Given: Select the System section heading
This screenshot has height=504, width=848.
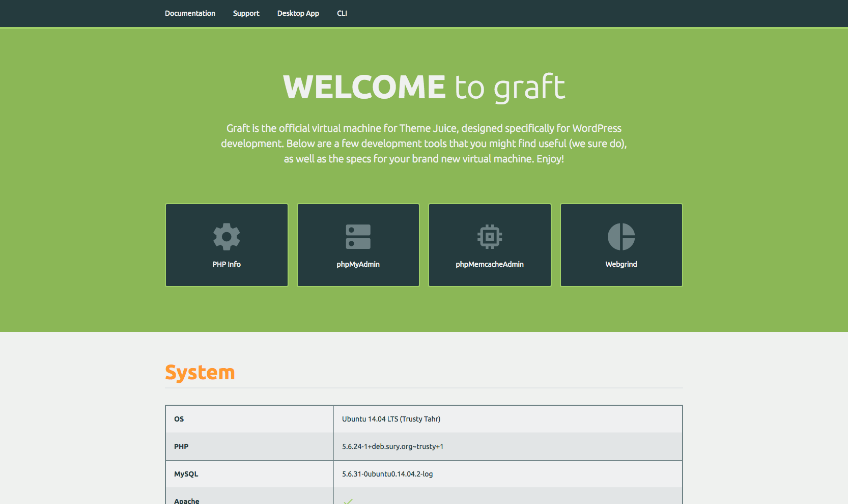Looking at the screenshot, I should coord(200,373).
